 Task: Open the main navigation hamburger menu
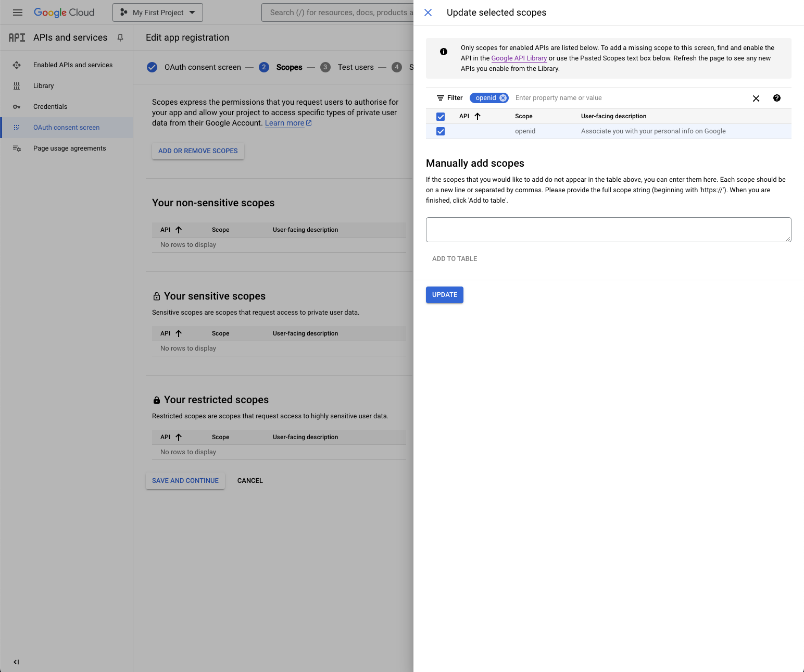(18, 13)
